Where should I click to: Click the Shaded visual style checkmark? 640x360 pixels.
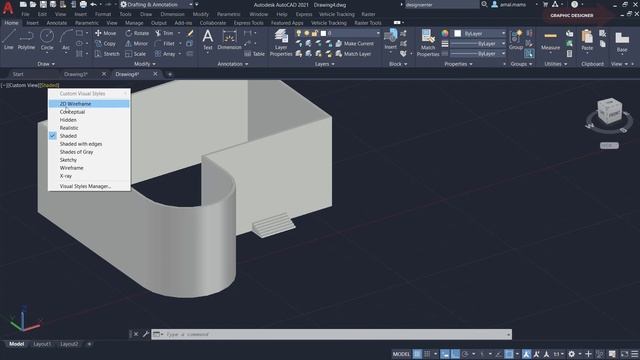53,136
